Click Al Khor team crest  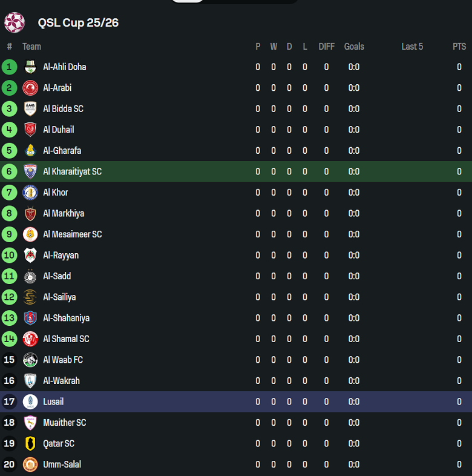[30, 193]
